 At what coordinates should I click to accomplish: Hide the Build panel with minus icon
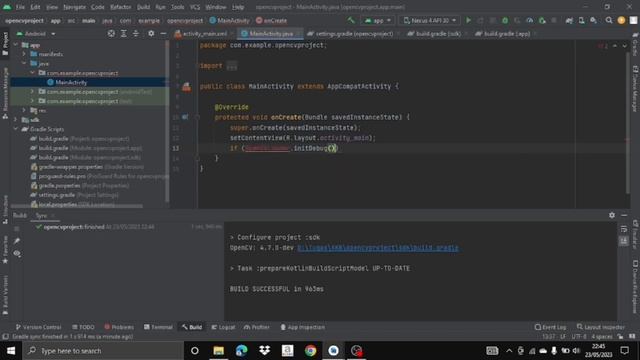tap(624, 215)
